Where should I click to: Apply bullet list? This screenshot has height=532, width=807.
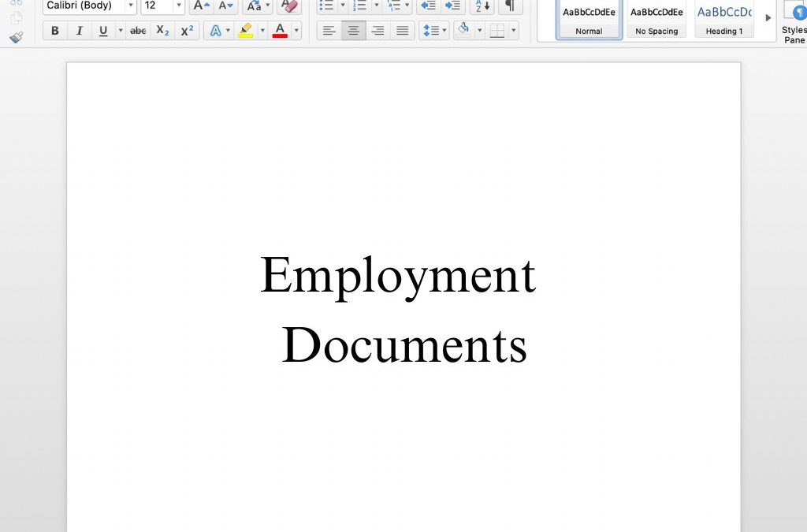(x=327, y=6)
